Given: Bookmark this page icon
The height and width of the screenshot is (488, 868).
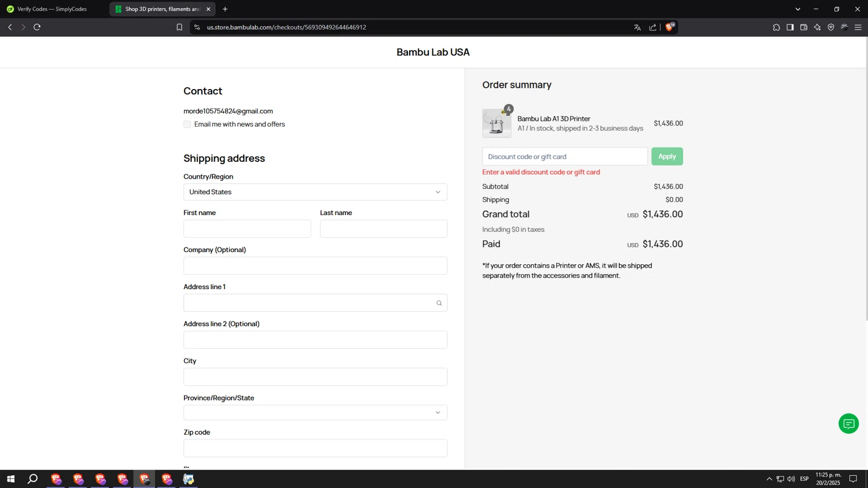Looking at the screenshot, I should [x=179, y=27].
